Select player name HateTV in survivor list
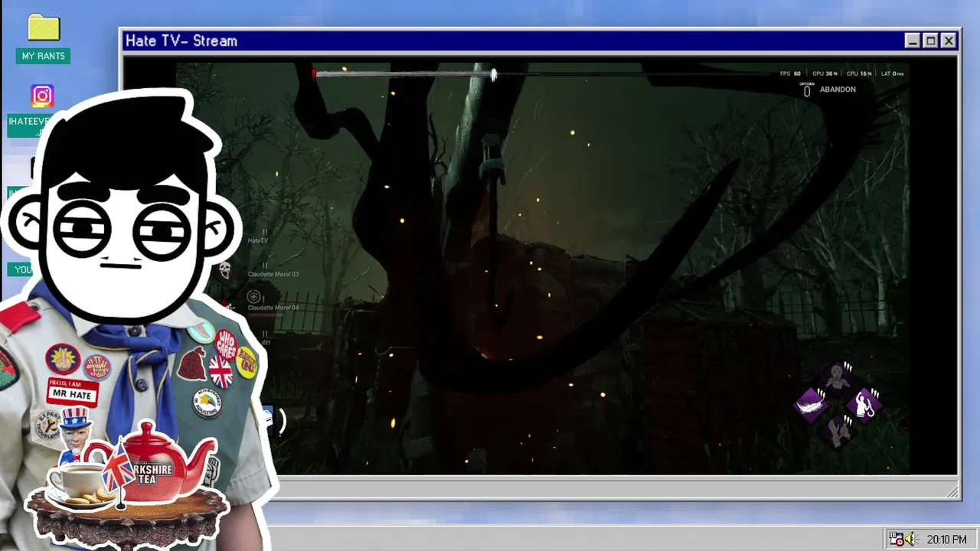 coord(258,240)
